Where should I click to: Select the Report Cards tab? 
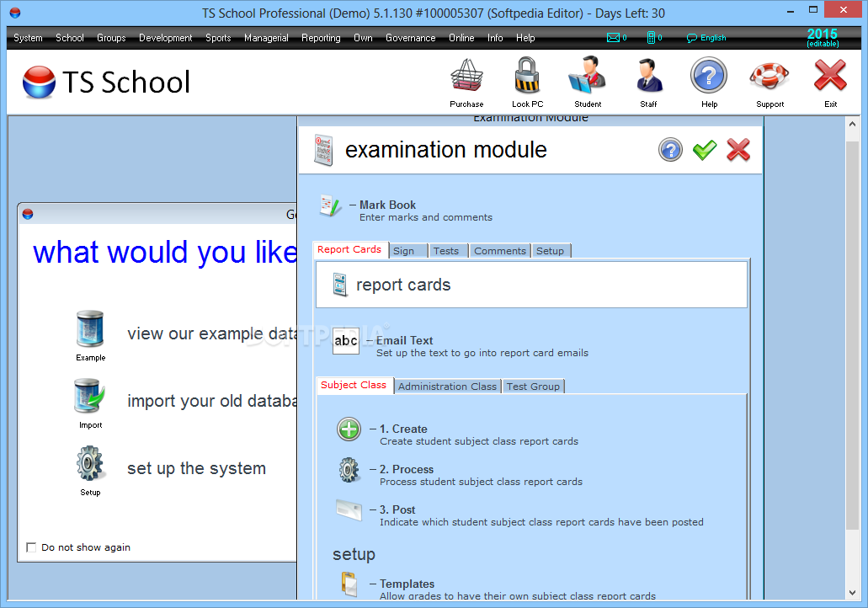(349, 249)
